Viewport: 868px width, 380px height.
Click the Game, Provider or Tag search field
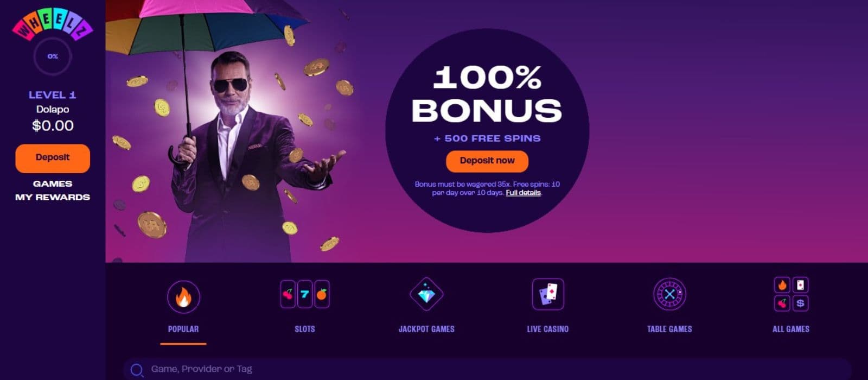click(487, 369)
